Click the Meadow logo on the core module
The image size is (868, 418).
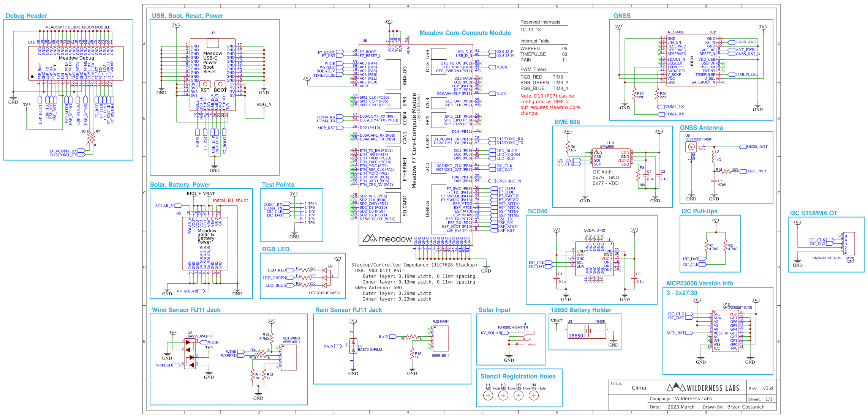click(x=387, y=239)
